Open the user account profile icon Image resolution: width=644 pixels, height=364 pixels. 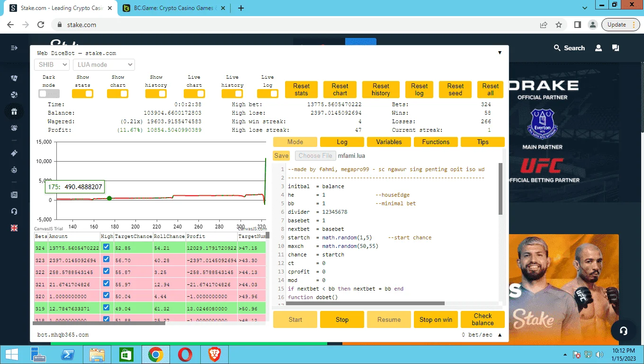tap(599, 48)
